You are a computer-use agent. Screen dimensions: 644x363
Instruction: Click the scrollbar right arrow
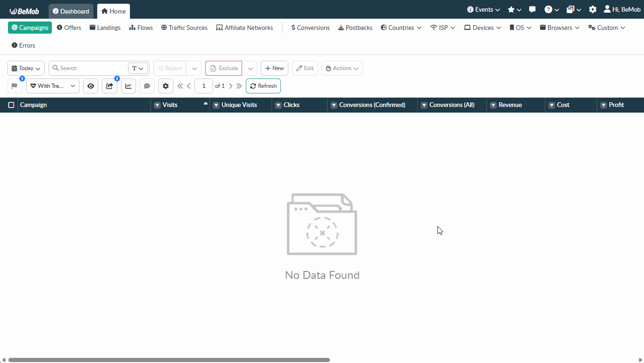click(x=640, y=360)
